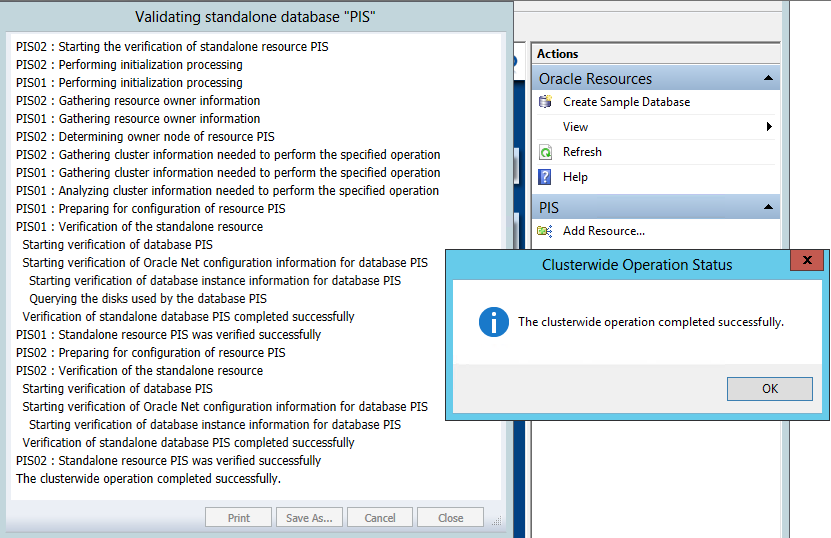Click the Save As... button

tap(309, 518)
